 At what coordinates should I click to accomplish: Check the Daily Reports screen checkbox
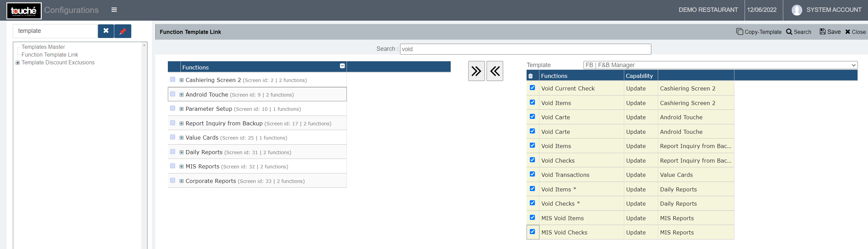(x=173, y=152)
